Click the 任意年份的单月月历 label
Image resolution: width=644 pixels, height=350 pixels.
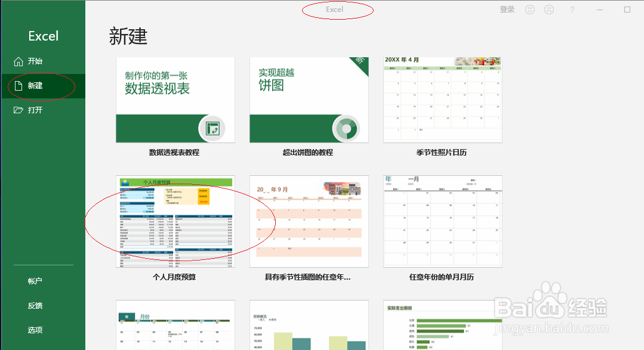(442, 277)
